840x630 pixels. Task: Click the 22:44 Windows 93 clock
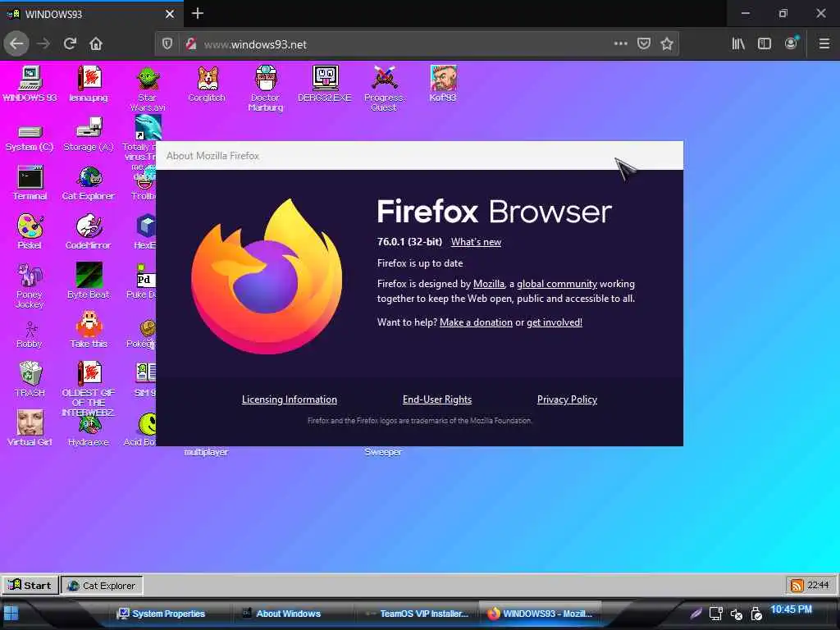[x=818, y=585]
